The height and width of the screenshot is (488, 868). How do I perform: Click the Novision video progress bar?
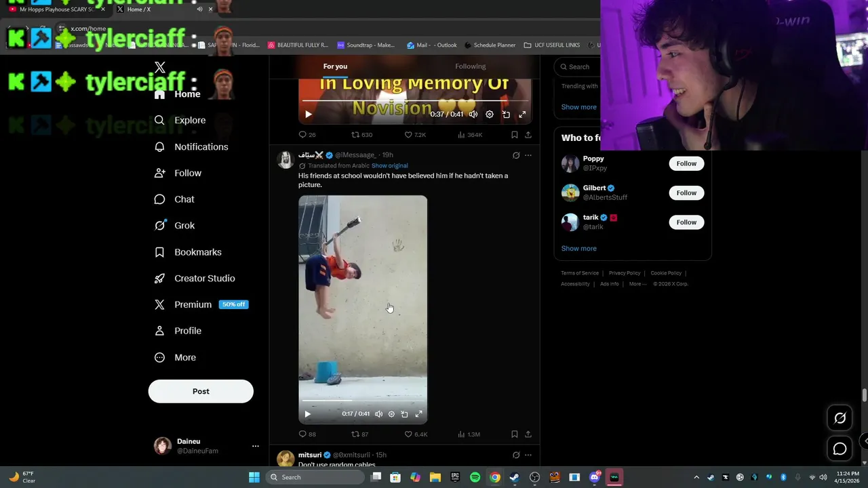tap(415, 102)
